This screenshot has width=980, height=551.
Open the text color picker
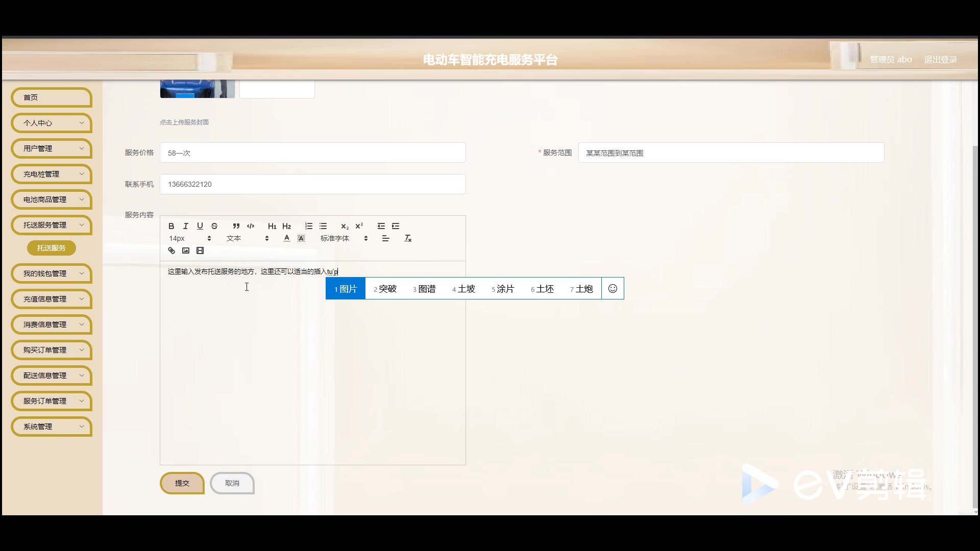[x=286, y=238]
